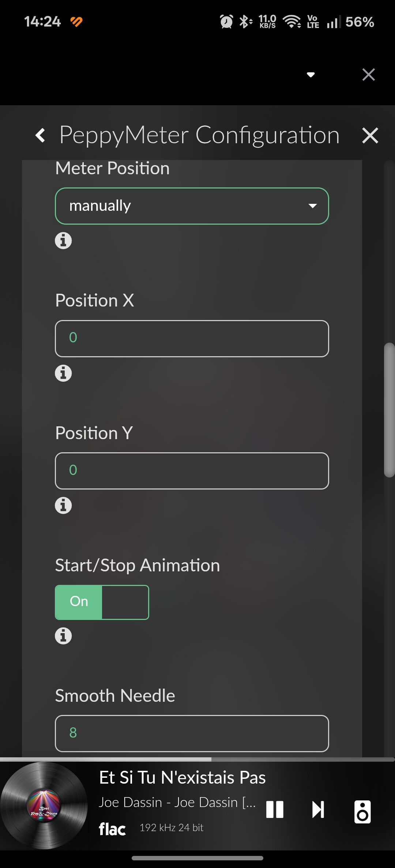
Task: Focus the Smooth Needle value field
Action: click(192, 733)
